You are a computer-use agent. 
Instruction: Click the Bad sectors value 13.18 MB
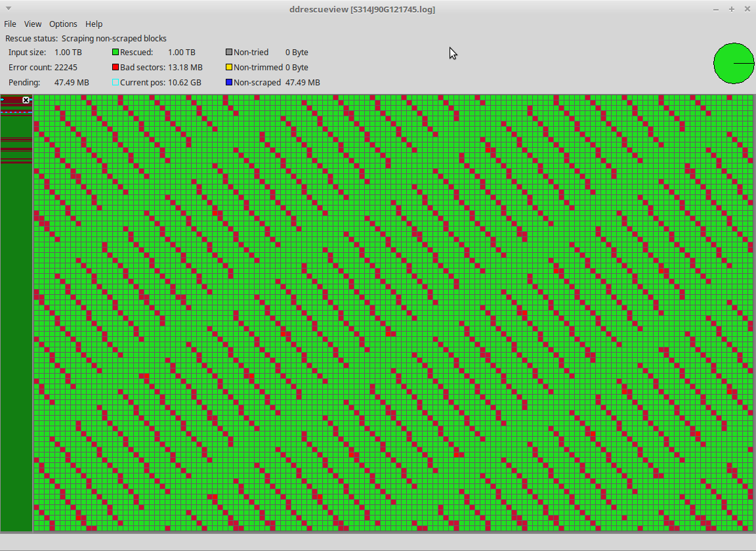pyautogui.click(x=185, y=68)
